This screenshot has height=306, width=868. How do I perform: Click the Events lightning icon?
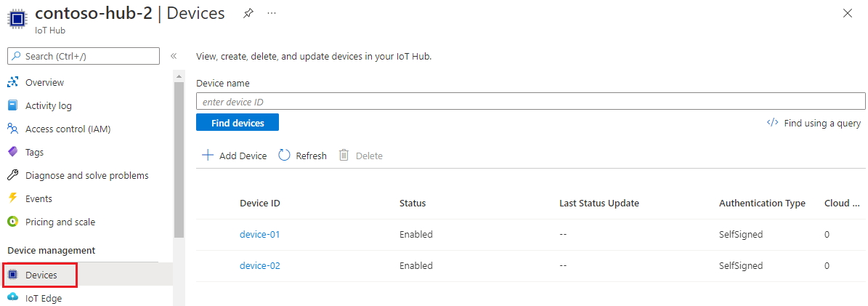point(12,199)
